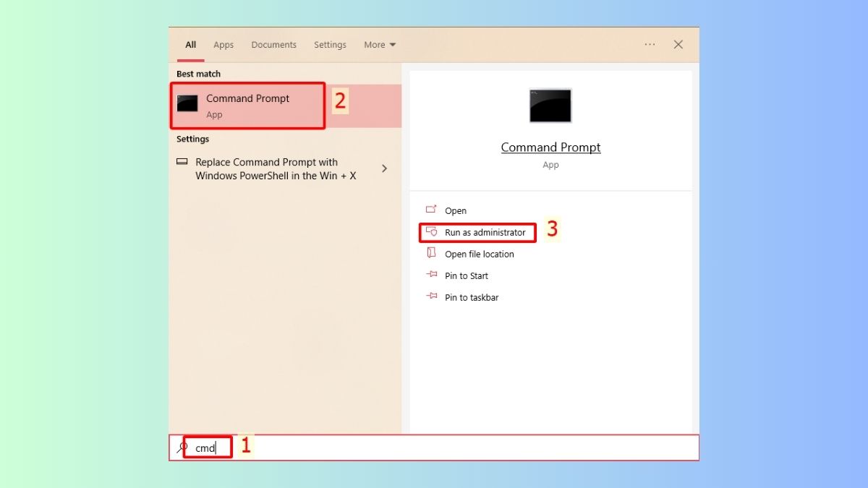This screenshot has height=488, width=868.
Task: Click the Open file location icon
Action: tap(431, 253)
